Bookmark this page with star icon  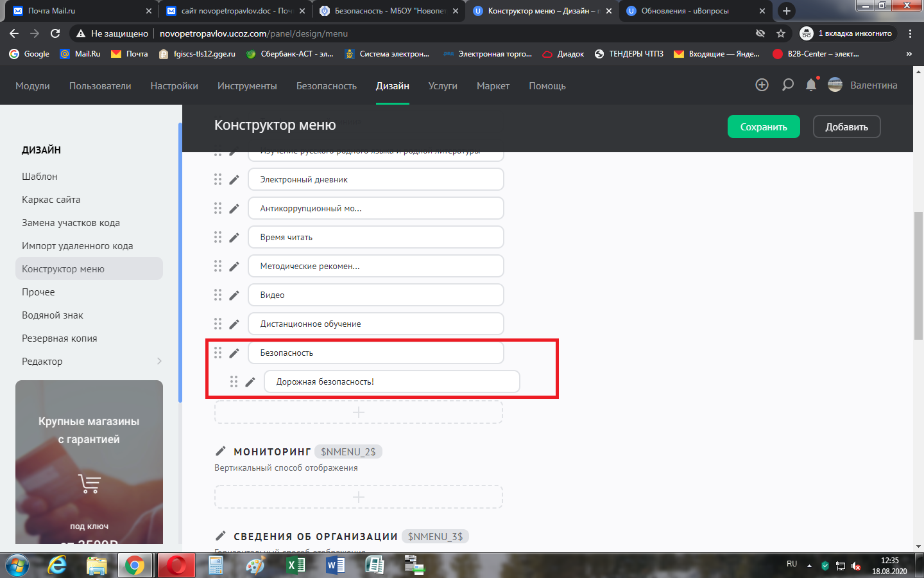pyautogui.click(x=781, y=33)
